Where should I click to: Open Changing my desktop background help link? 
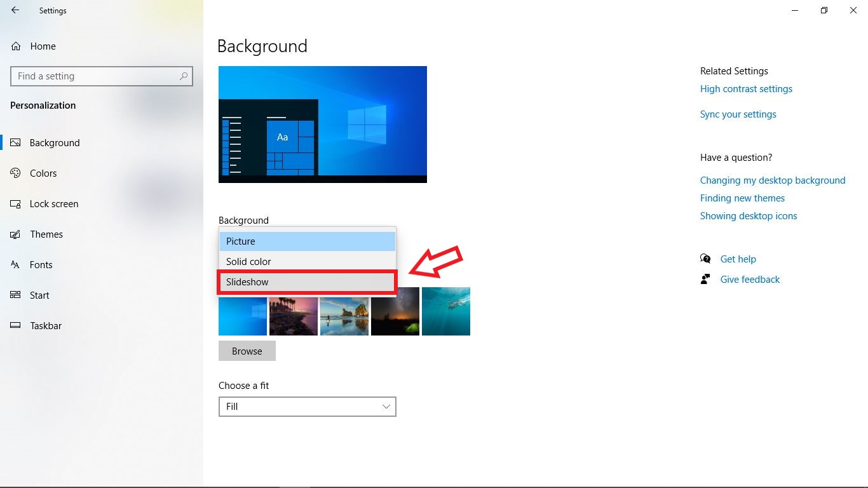773,180
